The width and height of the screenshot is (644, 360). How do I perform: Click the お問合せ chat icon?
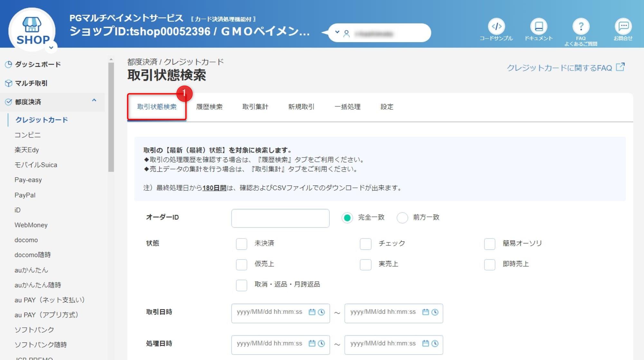[x=623, y=26]
